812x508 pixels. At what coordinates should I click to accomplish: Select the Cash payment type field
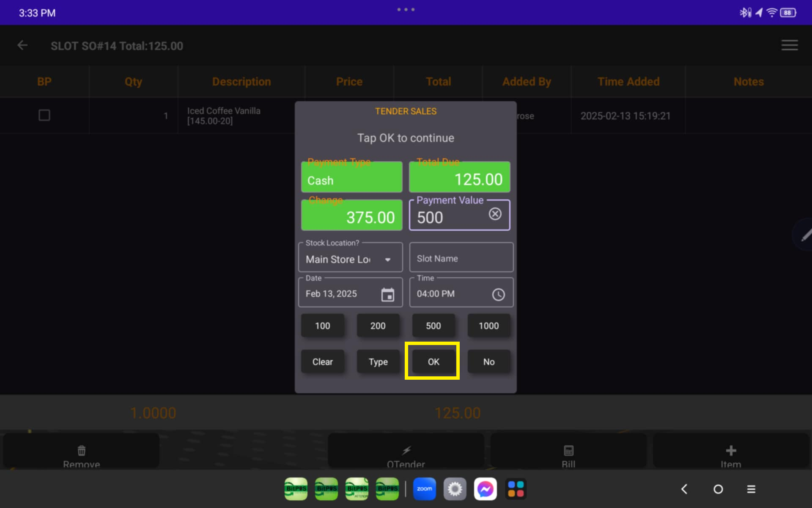click(351, 178)
